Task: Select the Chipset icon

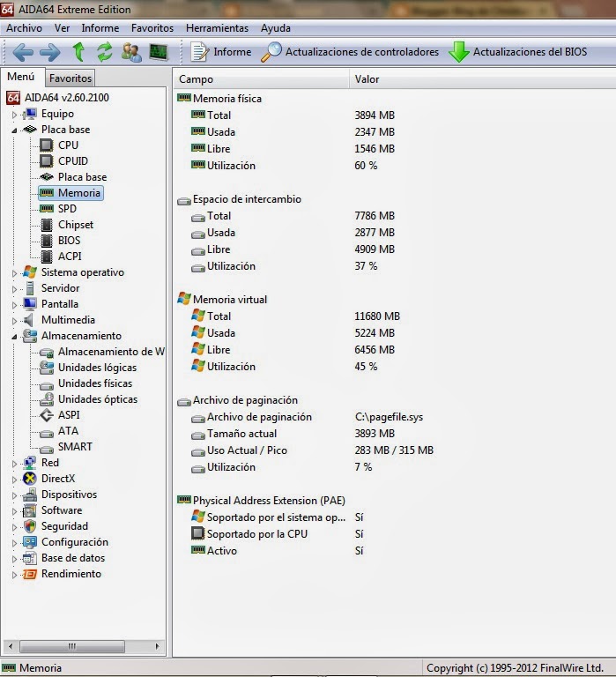Action: (47, 225)
